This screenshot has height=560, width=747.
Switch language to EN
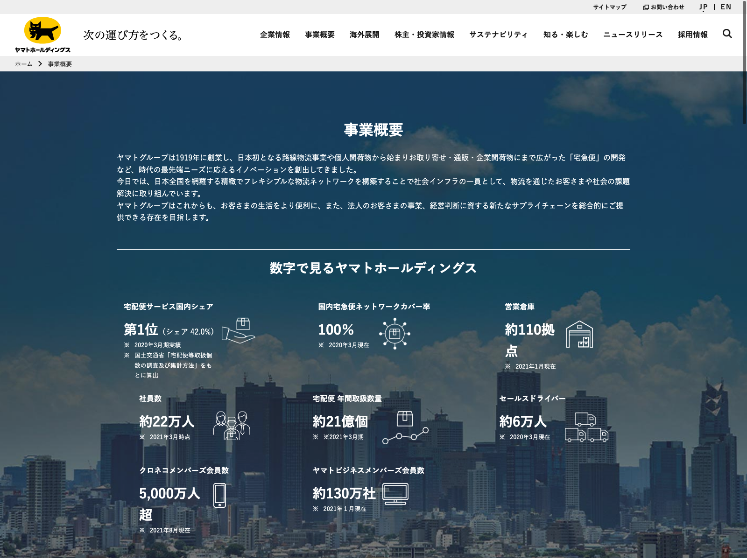coord(726,7)
